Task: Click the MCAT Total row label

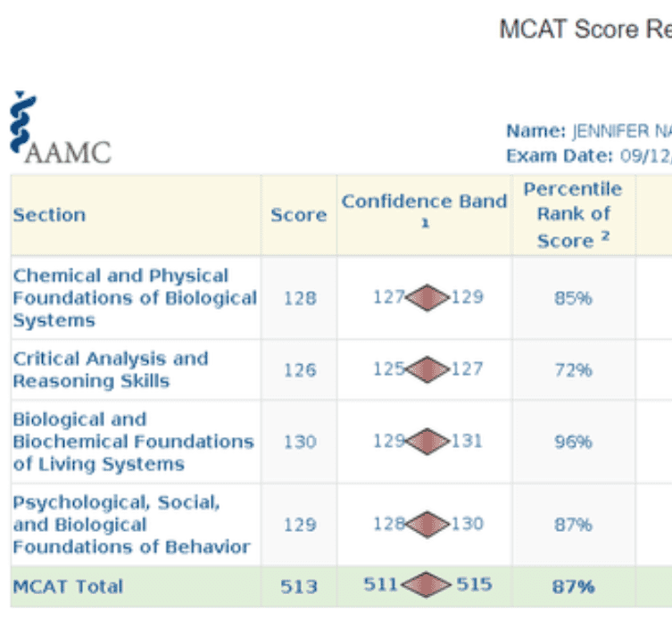Action: (68, 586)
